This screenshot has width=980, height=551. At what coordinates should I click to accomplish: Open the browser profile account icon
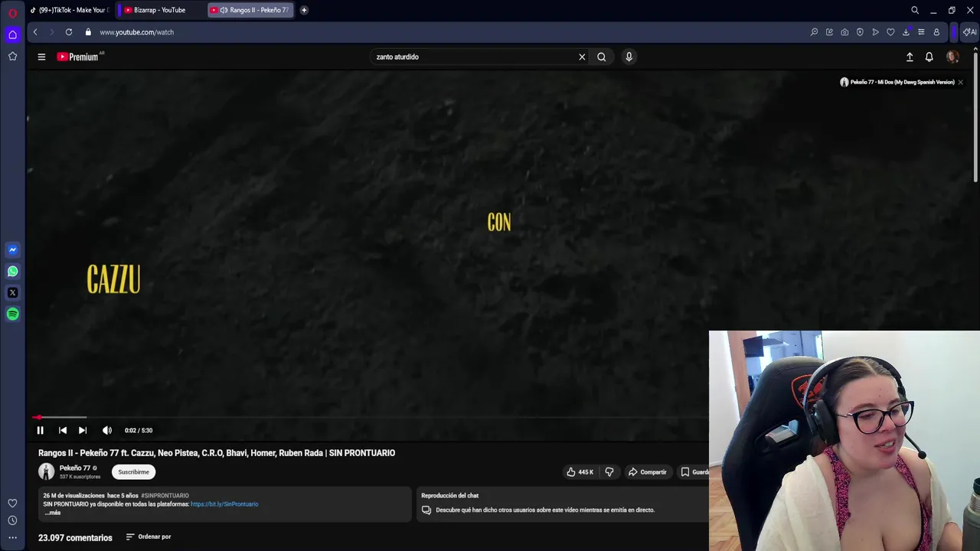click(936, 32)
